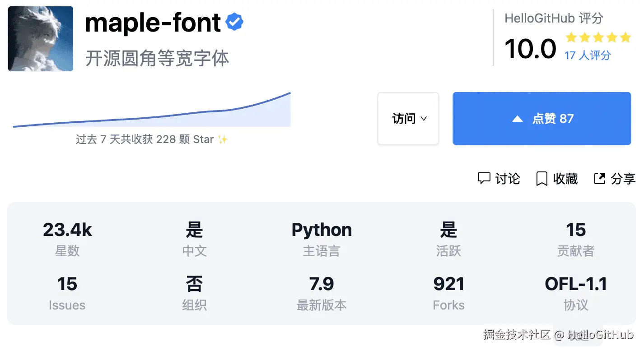This screenshot has width=644, height=351.
Task: Click the yellow five-star rating
Action: point(598,37)
